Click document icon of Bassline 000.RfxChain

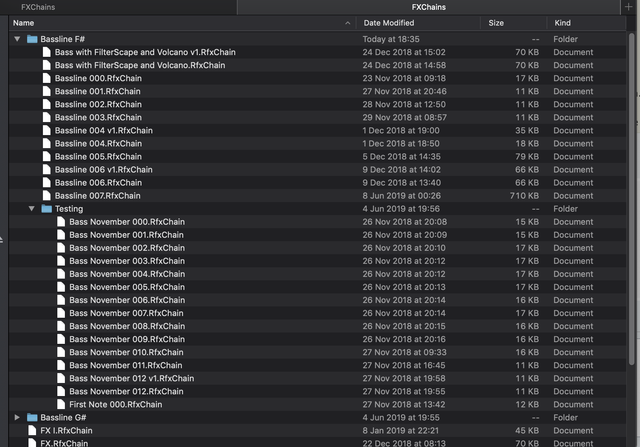click(x=47, y=78)
